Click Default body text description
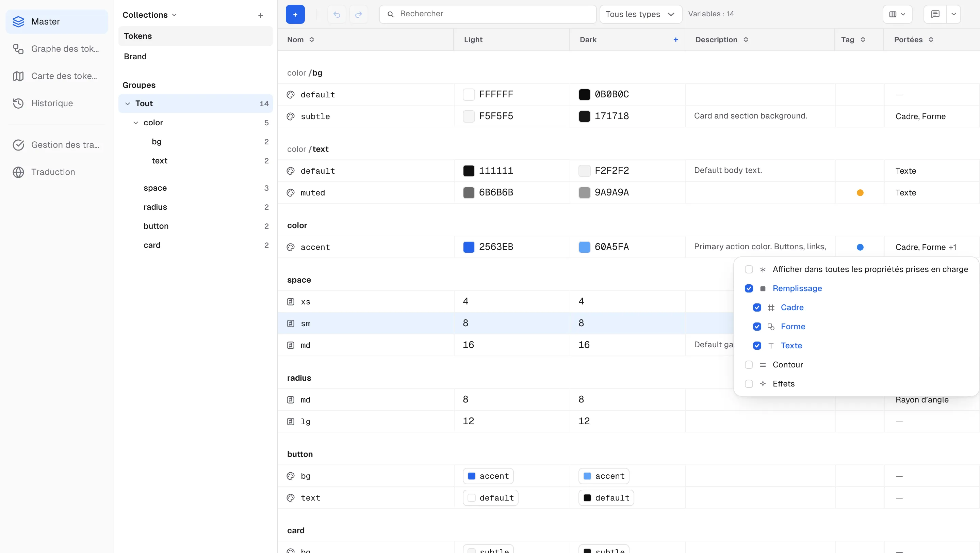The image size is (980, 553). tap(728, 170)
